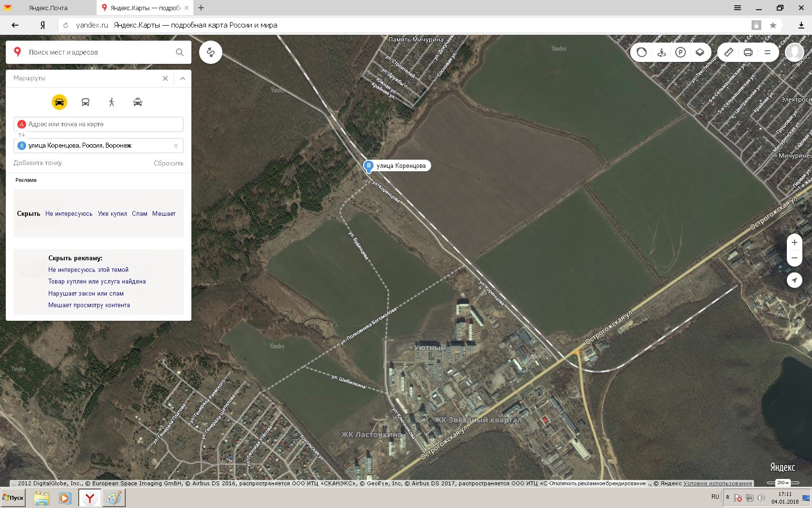Switch to Яндекс.Почта tab

(48, 8)
